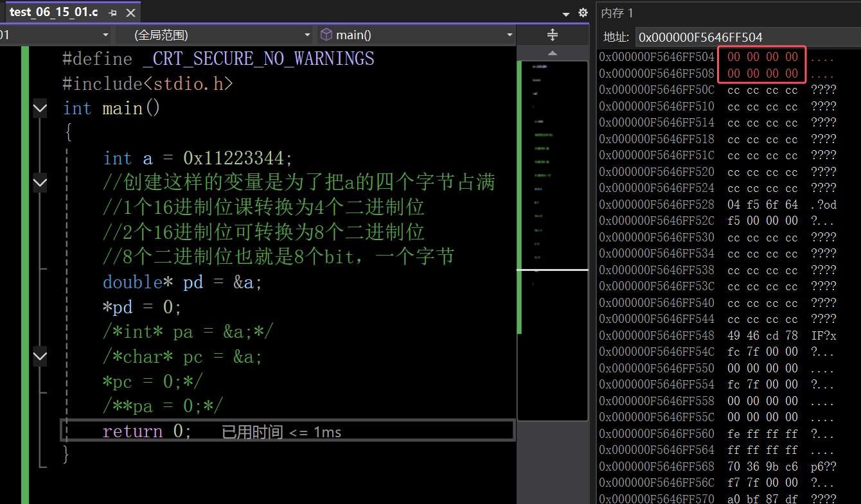Click the 已用时间 <= 1ms perf tip
Image resolution: width=861 pixels, height=504 pixels.
pyautogui.click(x=281, y=432)
